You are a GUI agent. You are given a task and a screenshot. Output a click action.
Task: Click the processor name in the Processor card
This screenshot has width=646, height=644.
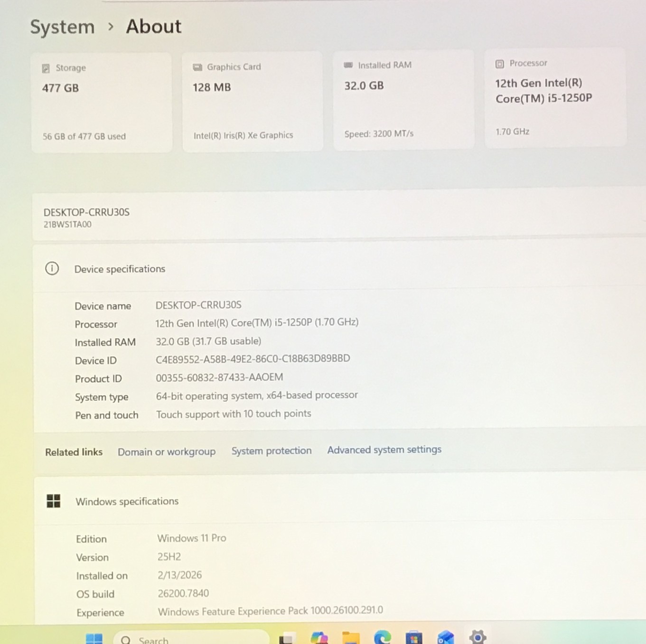click(x=544, y=90)
